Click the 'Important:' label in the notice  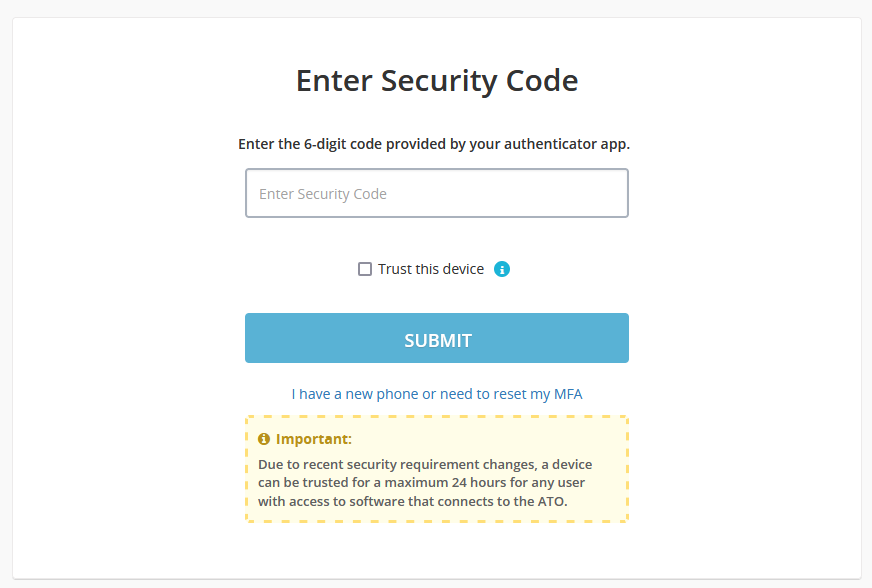click(x=314, y=439)
